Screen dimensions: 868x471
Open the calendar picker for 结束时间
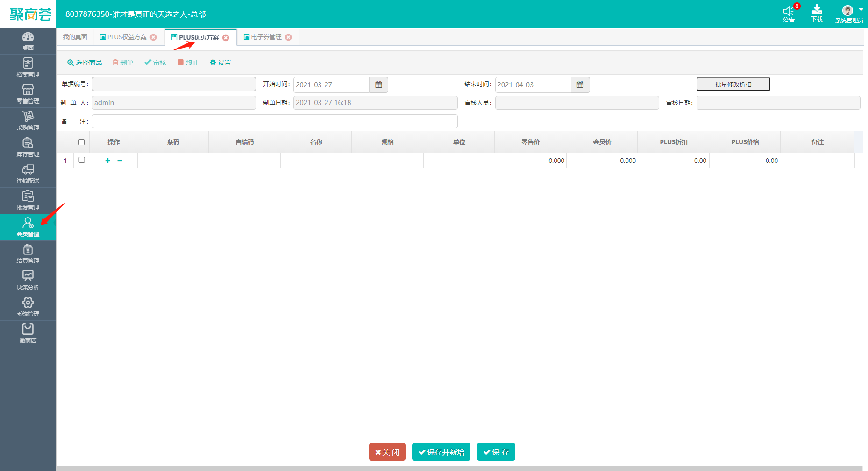580,84
